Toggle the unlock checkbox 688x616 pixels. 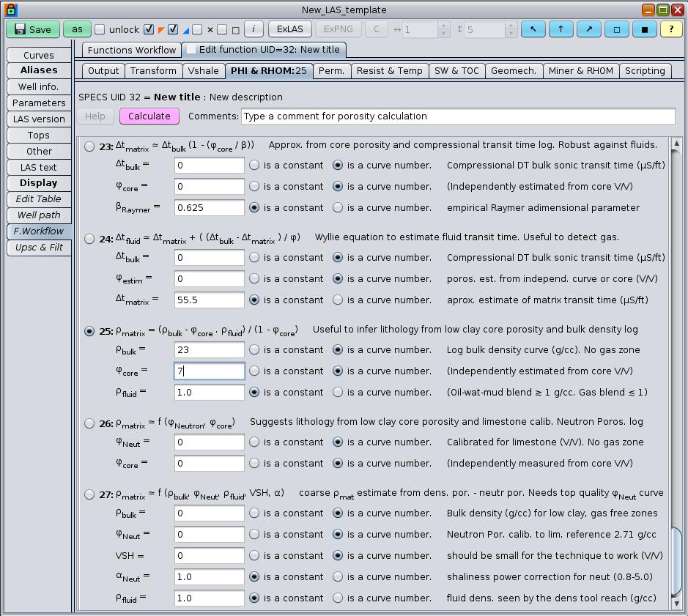[x=100, y=29]
